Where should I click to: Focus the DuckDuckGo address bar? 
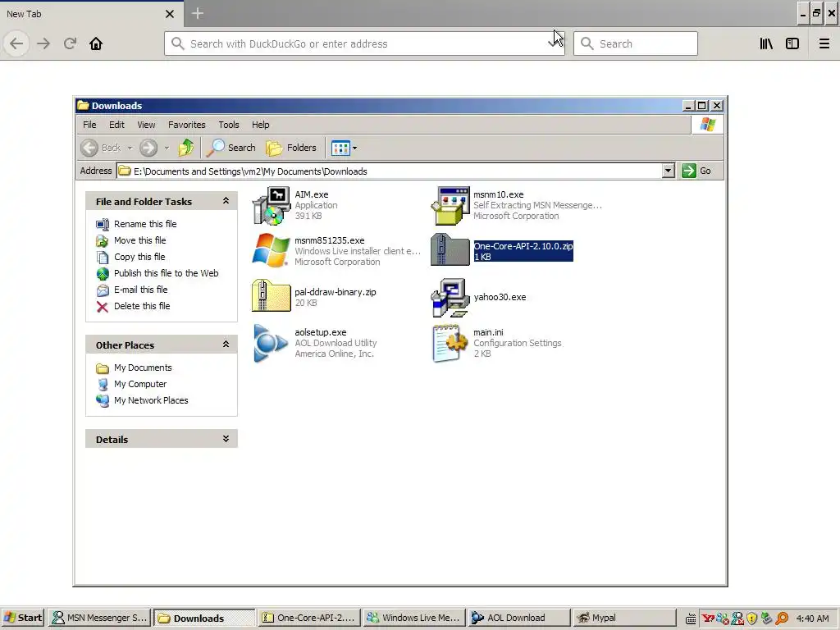tap(364, 43)
